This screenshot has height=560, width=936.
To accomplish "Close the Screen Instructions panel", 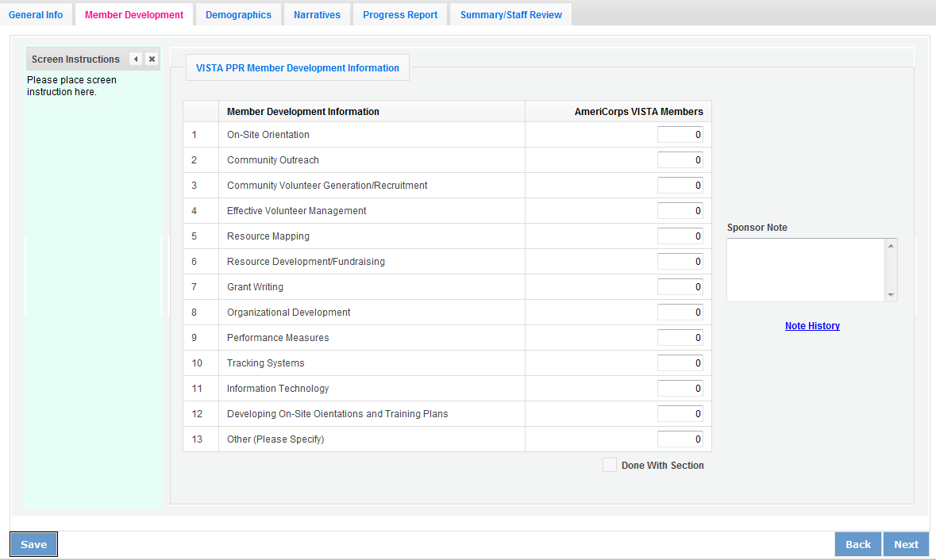I will [x=152, y=59].
